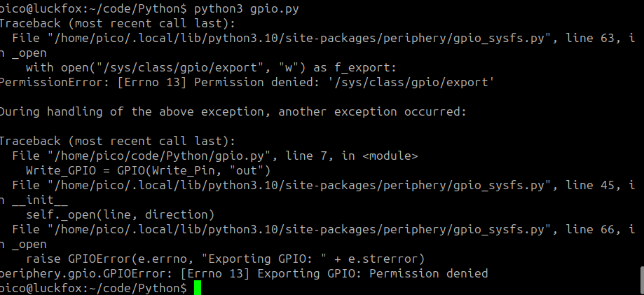Click the scrollbar thumb at right edge
This screenshot has height=295, width=644.
point(642,281)
